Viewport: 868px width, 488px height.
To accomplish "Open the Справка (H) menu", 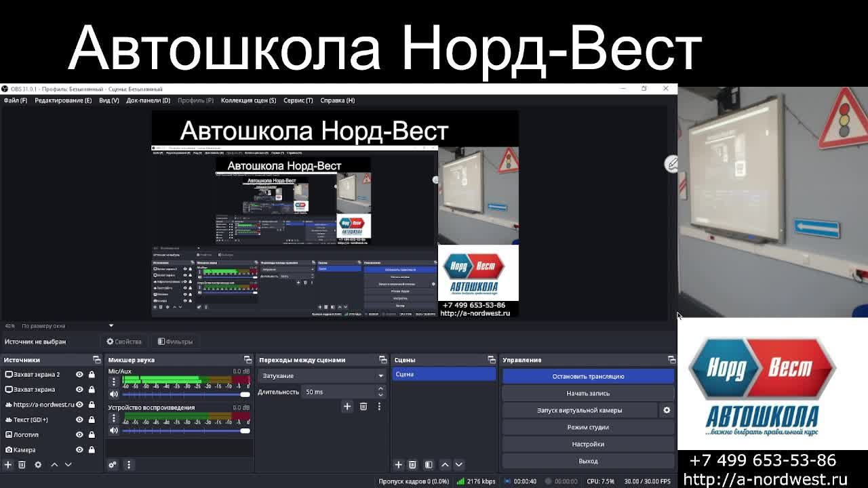I will click(337, 100).
